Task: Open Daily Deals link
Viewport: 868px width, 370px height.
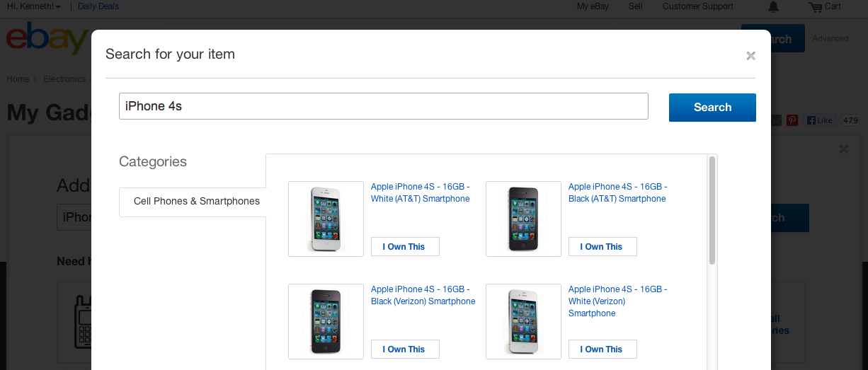Action: 98,6
